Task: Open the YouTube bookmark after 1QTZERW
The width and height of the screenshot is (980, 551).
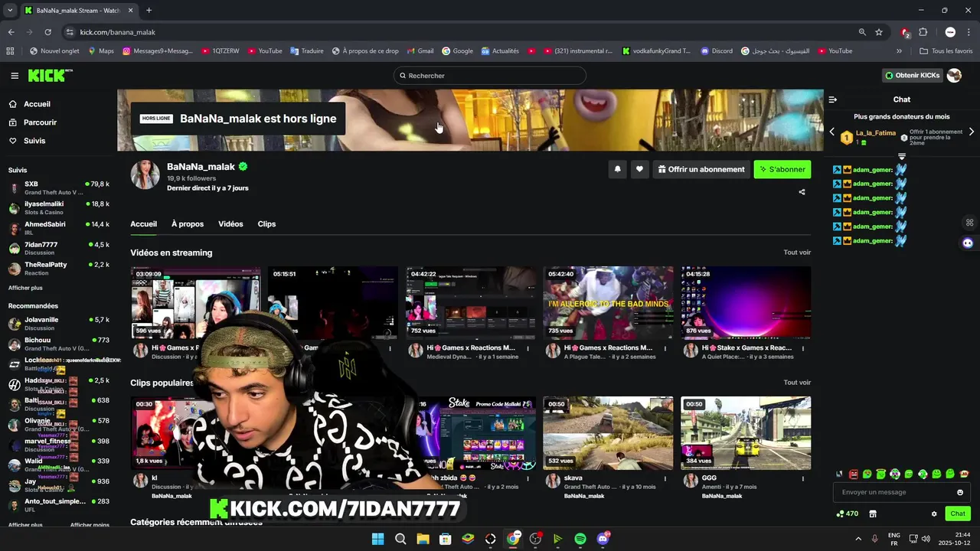Action: 265,51
